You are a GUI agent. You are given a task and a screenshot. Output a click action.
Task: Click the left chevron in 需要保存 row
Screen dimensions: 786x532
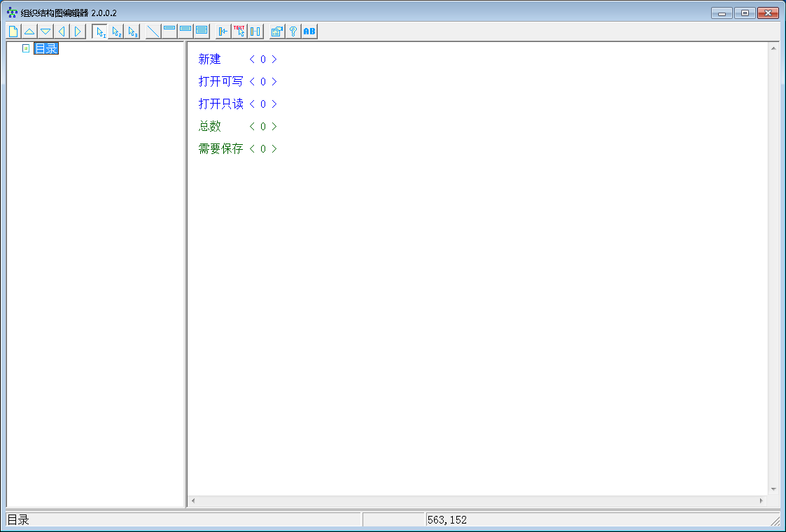[252, 148]
